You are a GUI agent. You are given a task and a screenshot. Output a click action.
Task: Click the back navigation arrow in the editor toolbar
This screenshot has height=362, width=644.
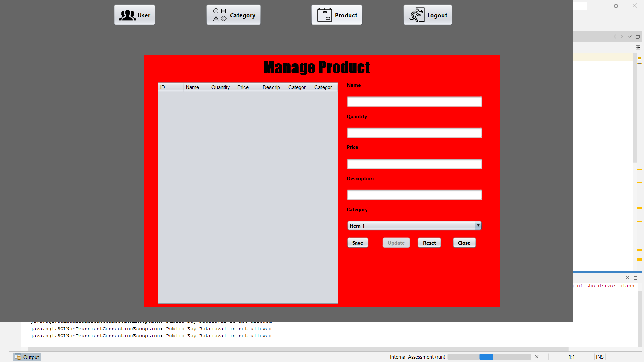pos(615,36)
